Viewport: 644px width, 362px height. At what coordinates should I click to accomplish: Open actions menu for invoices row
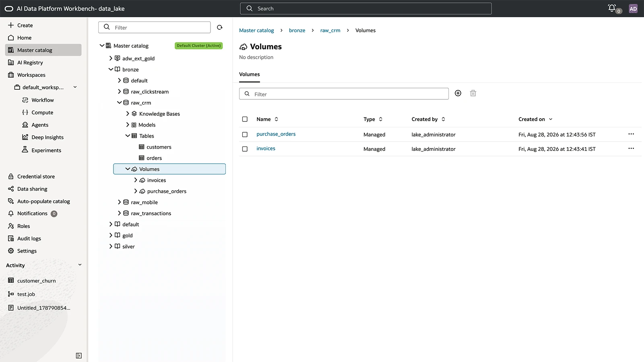pos(631,149)
